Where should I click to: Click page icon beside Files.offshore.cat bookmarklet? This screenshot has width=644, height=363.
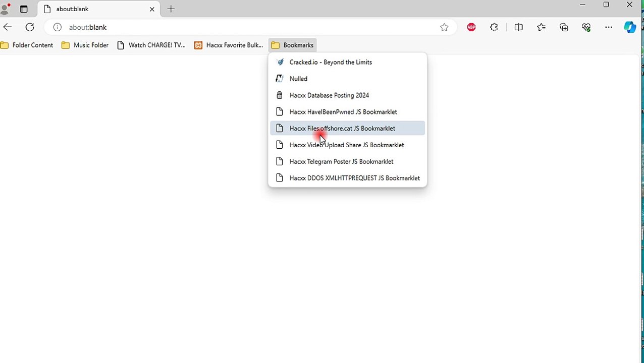click(280, 129)
